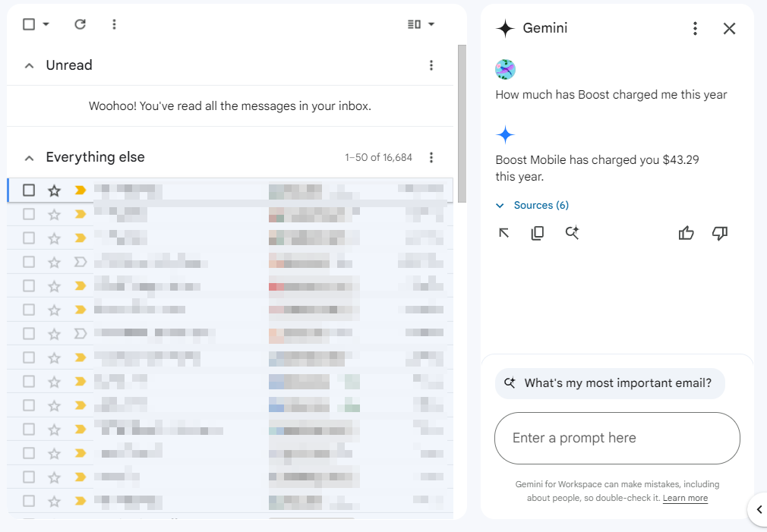Copy the Gemini response
The image size is (767, 532).
point(538,233)
